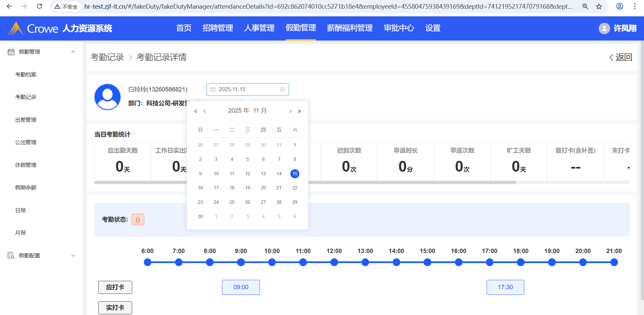Reload the page with browser refresh icon
The height and width of the screenshot is (315, 644).
pos(39,6)
